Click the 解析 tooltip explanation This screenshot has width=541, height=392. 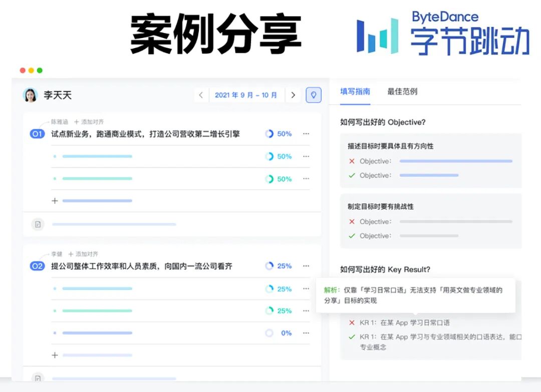coord(415,295)
